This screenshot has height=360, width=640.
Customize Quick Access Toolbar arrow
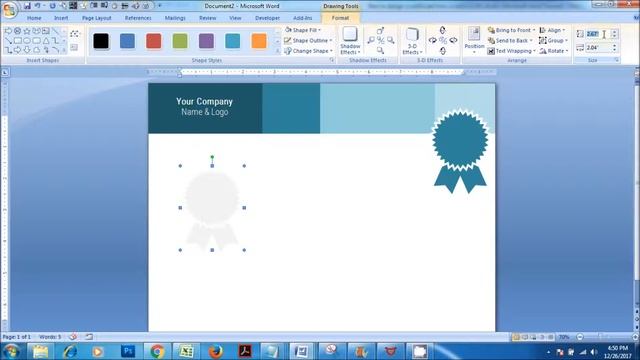160,6
